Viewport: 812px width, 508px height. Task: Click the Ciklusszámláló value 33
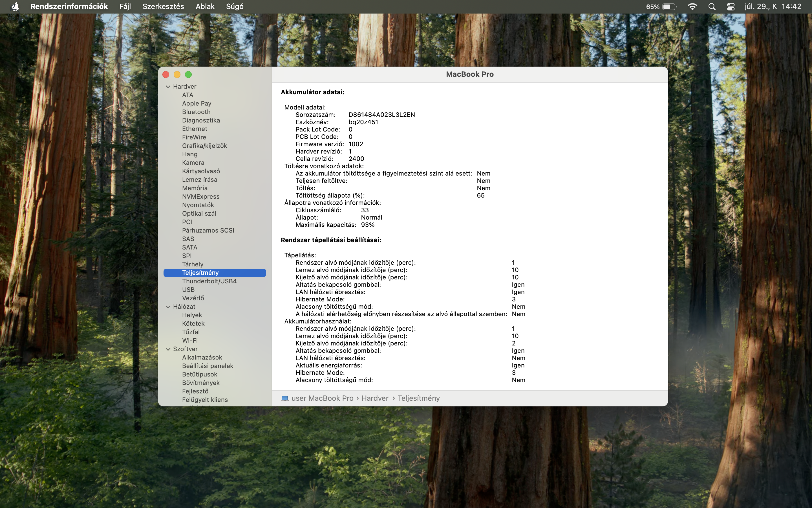click(365, 210)
